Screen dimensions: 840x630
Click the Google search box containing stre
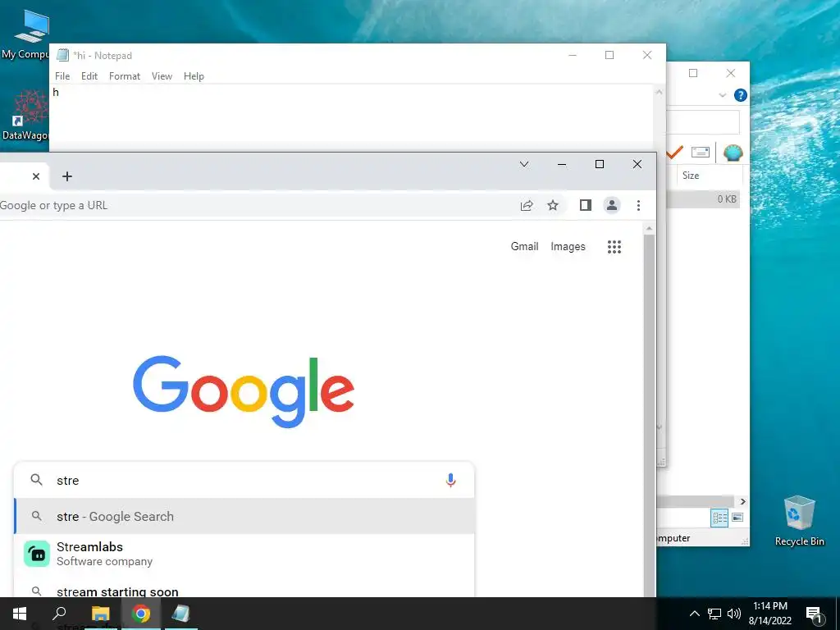click(244, 480)
